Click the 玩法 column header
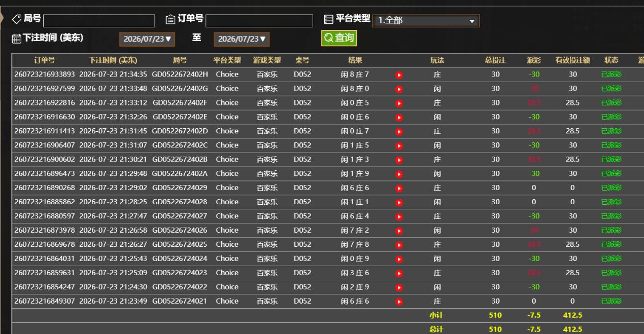The width and height of the screenshot is (644, 334). tap(437, 60)
